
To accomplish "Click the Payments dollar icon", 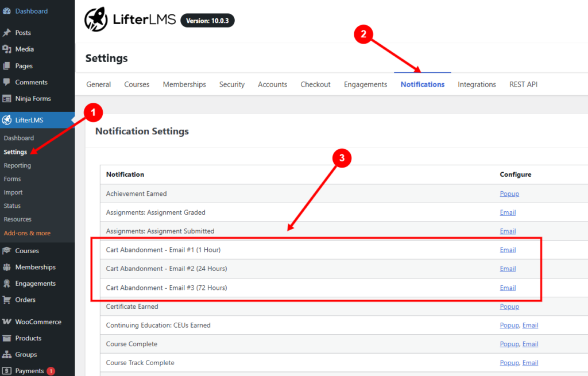I will tap(6, 371).
